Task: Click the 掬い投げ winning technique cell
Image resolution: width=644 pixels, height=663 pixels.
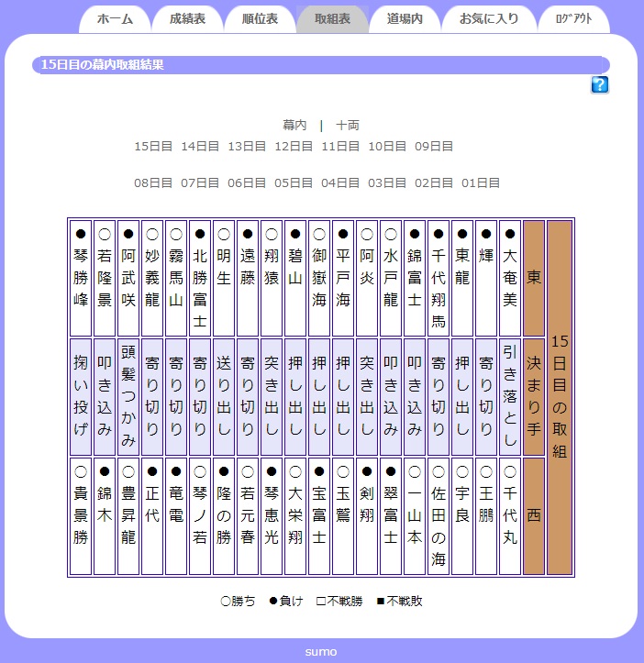Action: pyautogui.click(x=81, y=397)
